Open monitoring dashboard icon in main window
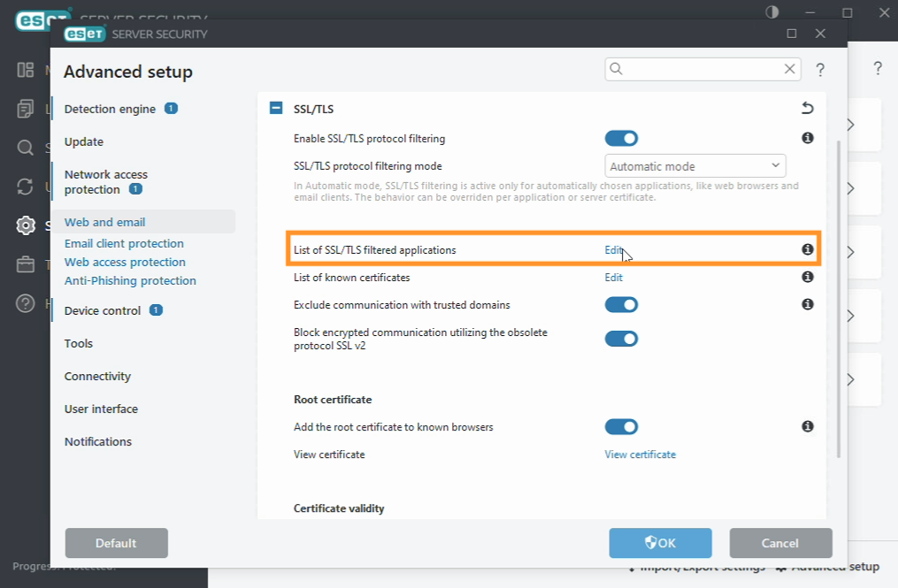The width and height of the screenshot is (898, 588). point(25,70)
